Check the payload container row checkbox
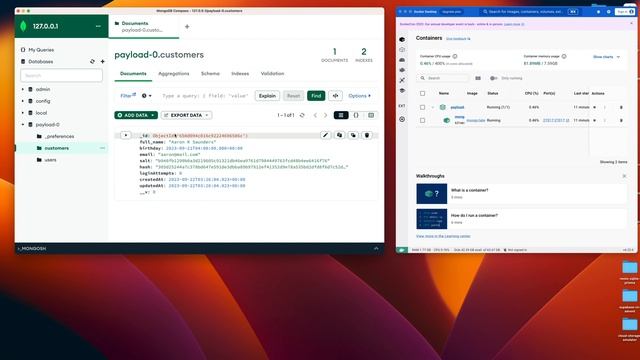Screen dimensions: 640x360 (x=422, y=107)
